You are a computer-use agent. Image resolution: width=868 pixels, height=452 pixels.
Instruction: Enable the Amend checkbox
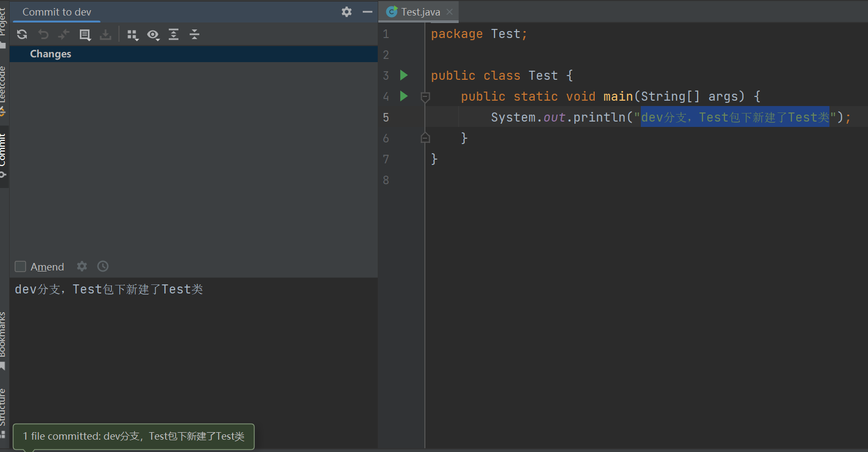coord(20,267)
